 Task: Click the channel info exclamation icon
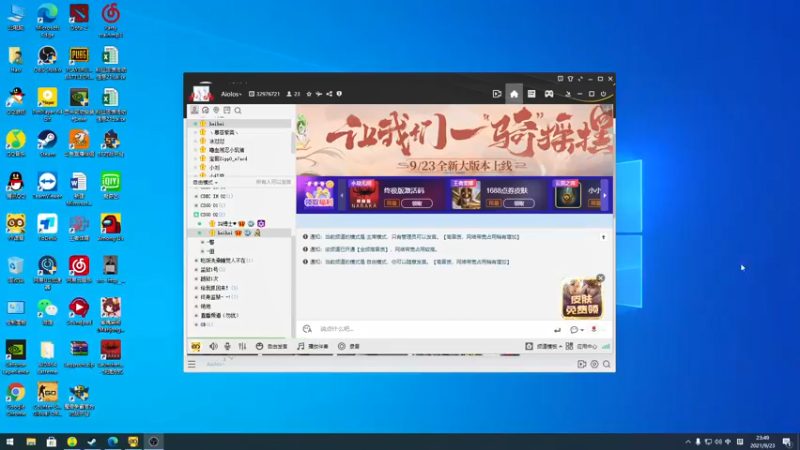pyautogui.click(x=339, y=94)
